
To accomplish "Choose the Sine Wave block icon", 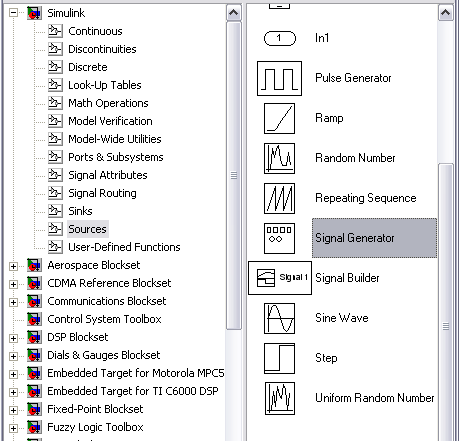I will tap(279, 318).
